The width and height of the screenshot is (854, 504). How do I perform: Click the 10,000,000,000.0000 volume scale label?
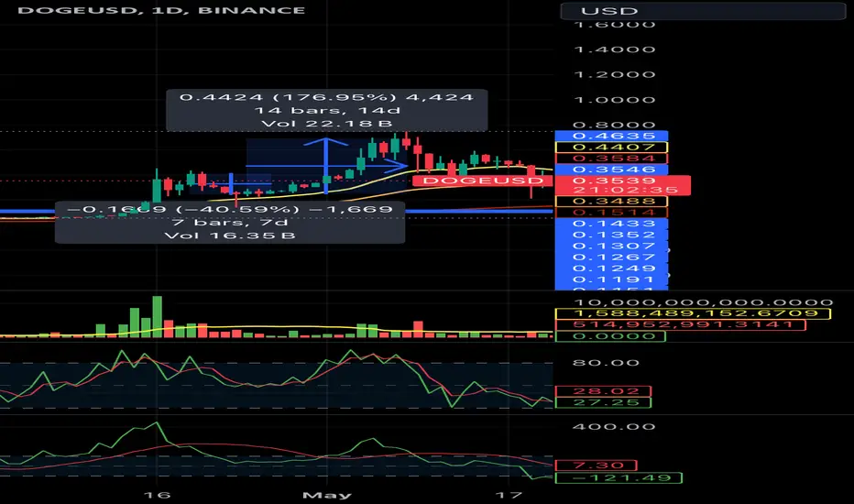(x=703, y=302)
